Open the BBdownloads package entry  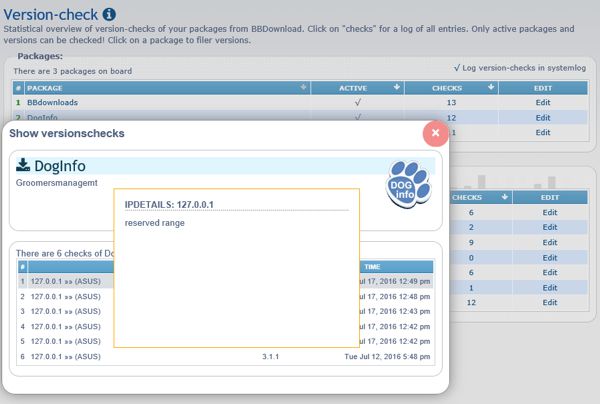[x=52, y=102]
